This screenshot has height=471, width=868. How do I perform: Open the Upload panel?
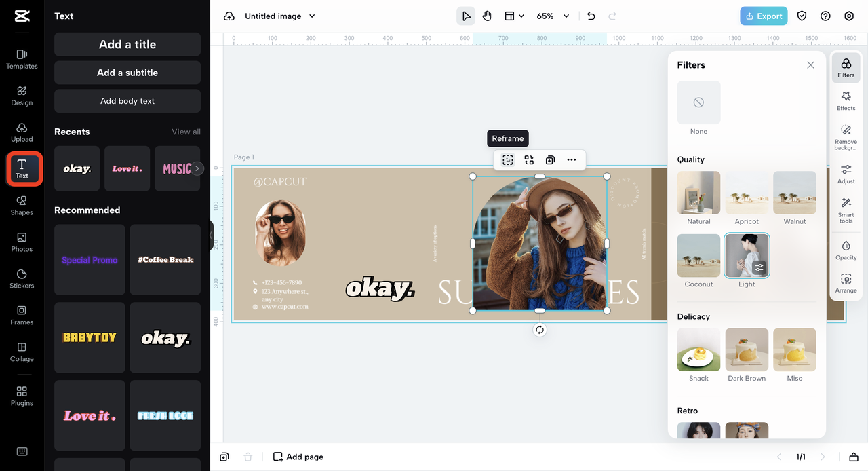click(x=22, y=132)
